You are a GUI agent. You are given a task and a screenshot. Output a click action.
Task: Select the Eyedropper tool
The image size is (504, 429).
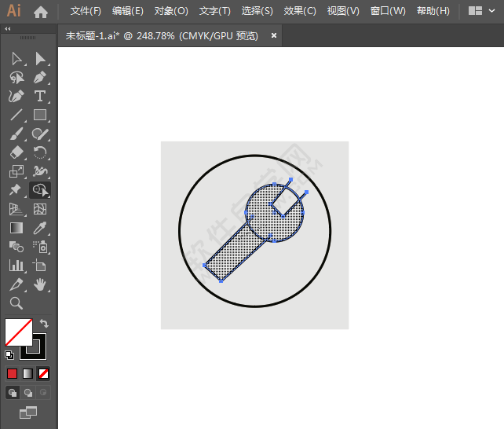(x=40, y=228)
